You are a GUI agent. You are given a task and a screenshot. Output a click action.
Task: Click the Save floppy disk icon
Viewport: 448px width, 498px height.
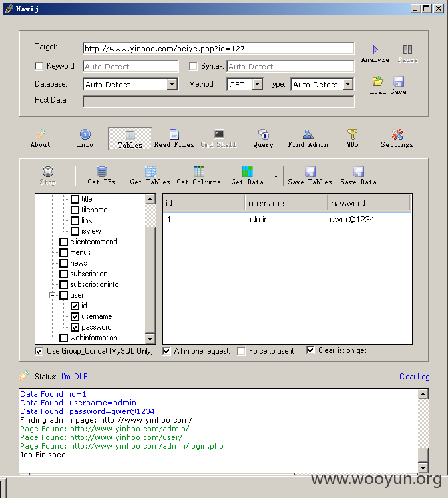pyautogui.click(x=399, y=81)
